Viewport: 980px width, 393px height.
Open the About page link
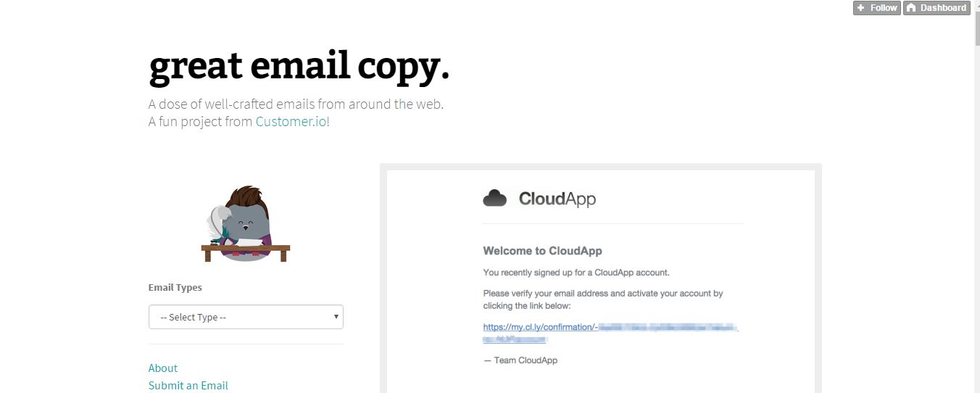click(163, 368)
